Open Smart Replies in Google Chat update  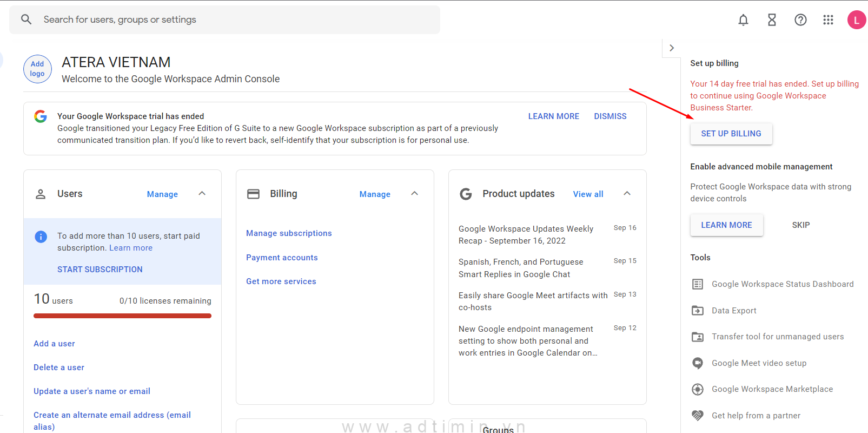click(521, 268)
